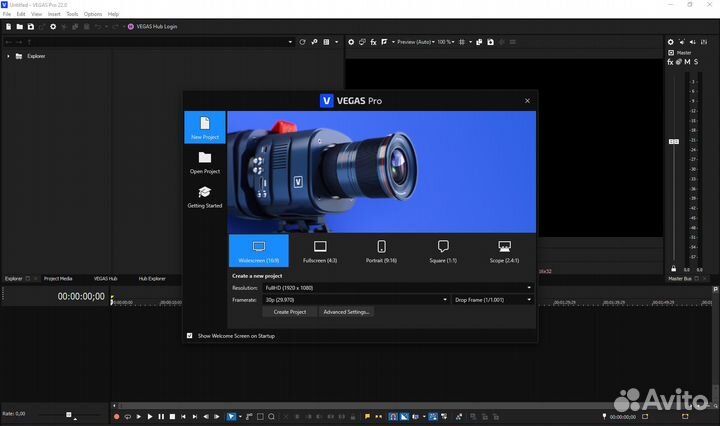
Task: Choose the Scope (2.4:1) preset
Action: pyautogui.click(x=504, y=251)
